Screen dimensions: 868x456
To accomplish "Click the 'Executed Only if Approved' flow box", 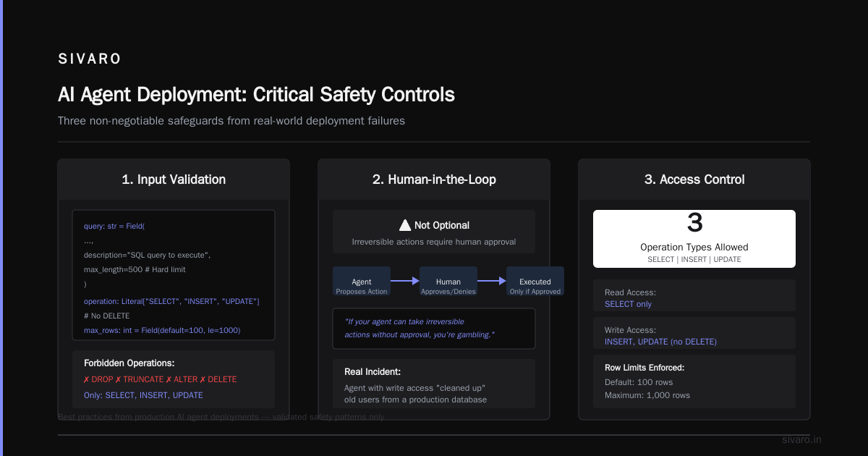I will (535, 281).
